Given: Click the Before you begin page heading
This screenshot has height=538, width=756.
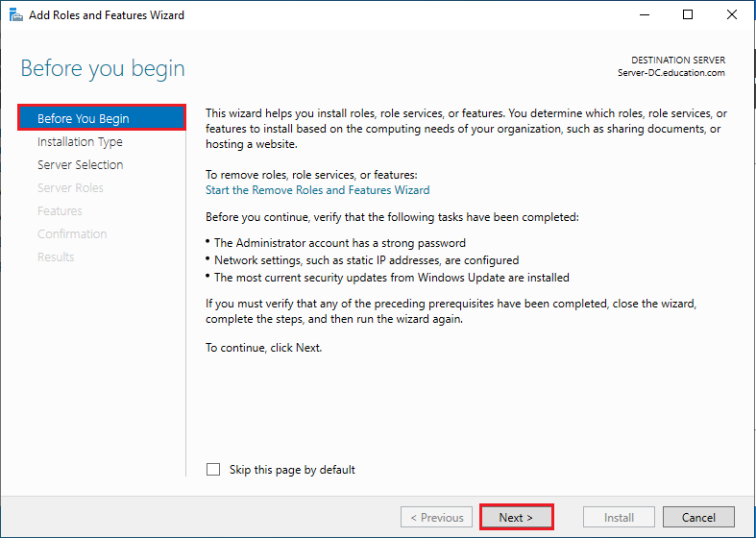Looking at the screenshot, I should [103, 69].
